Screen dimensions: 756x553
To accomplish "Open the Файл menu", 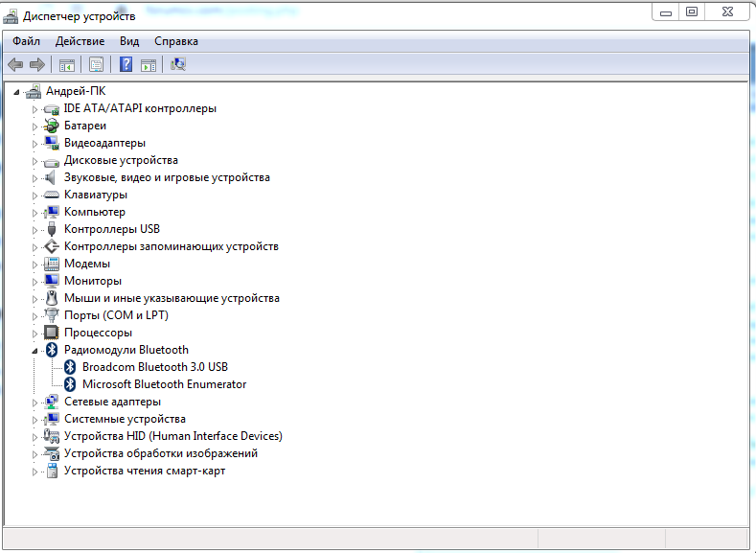I will point(27,41).
